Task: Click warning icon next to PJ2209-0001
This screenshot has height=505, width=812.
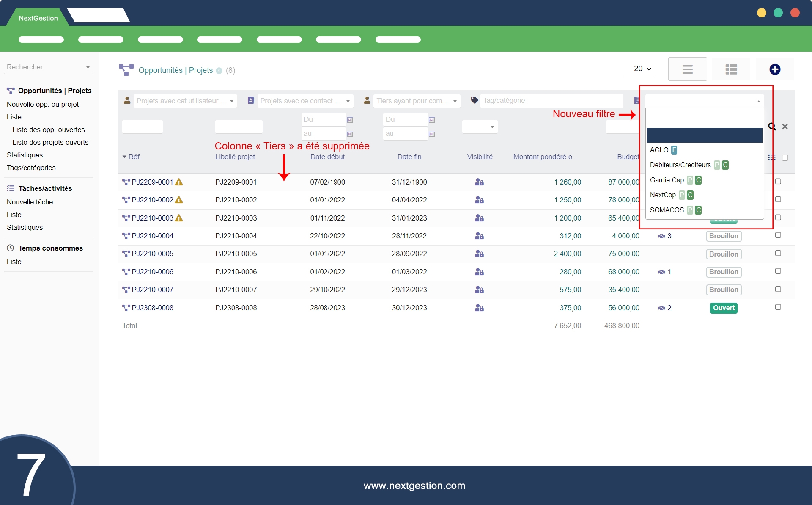Action: tap(179, 182)
